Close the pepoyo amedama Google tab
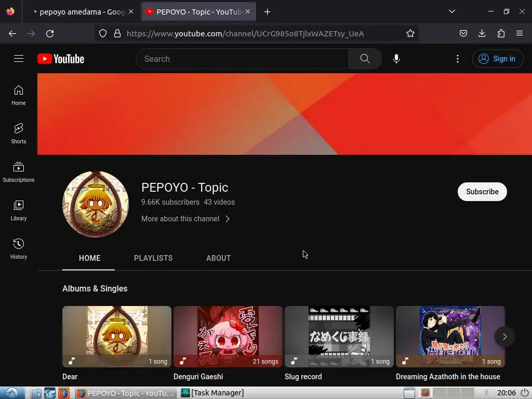 coord(131,11)
